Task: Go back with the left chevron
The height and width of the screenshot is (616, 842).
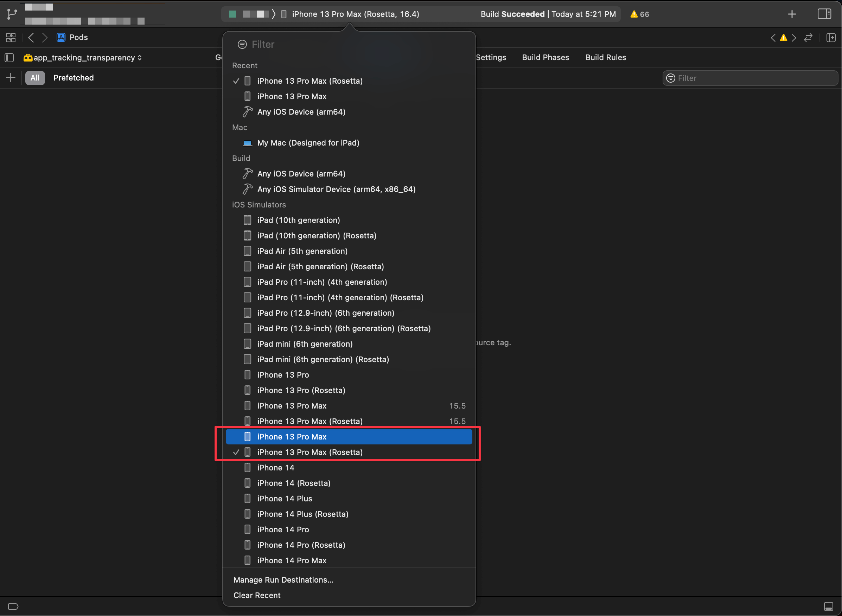Action: tap(31, 37)
